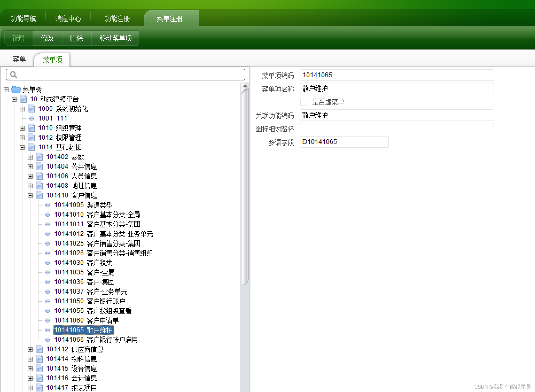Select tree row 10141026 客户销售分类-销售组织
The height and width of the screenshot is (392, 535).
click(x=104, y=253)
